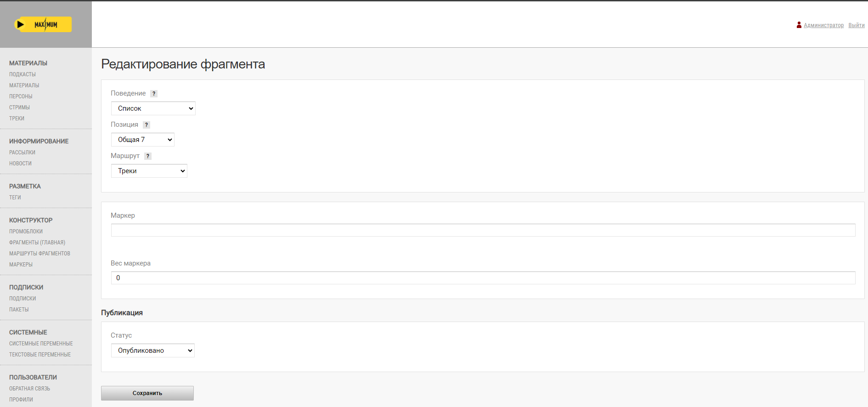868x407 pixels.
Task: Open Маршруты фрагментов sidebar item
Action: 40,254
